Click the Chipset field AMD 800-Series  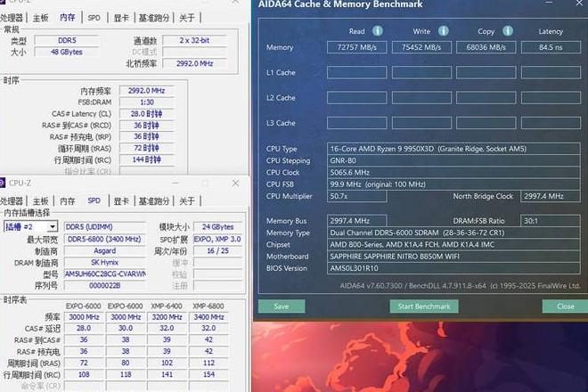[x=453, y=245]
